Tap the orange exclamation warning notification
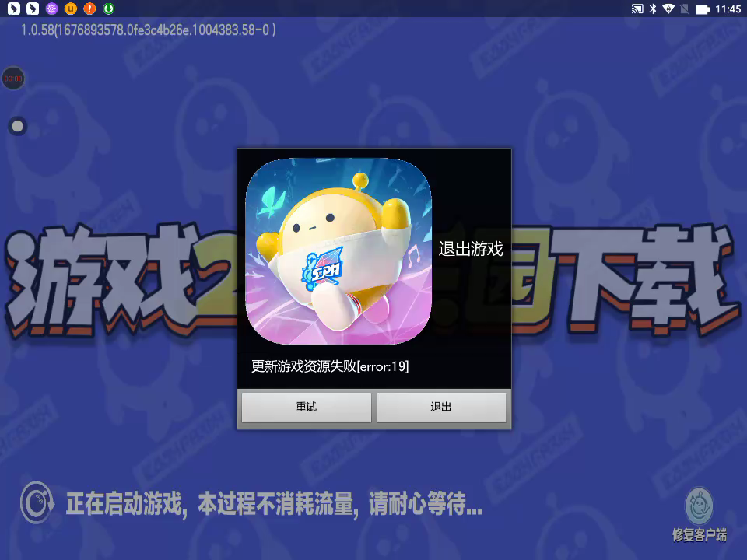Image resolution: width=747 pixels, height=560 pixels. pos(89,9)
